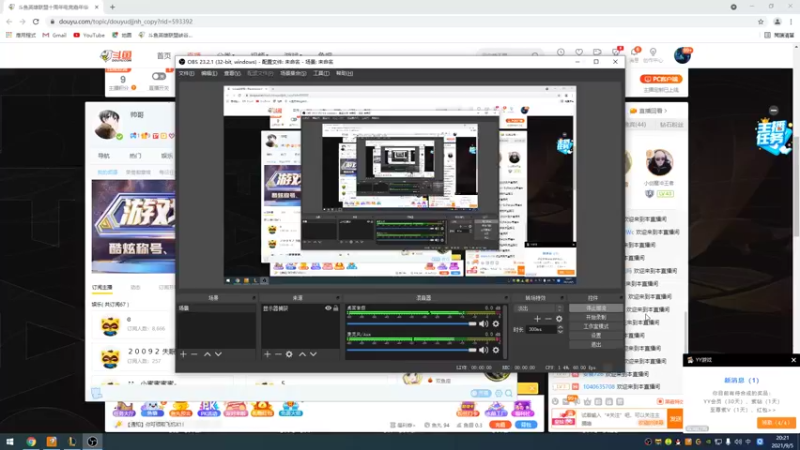The image size is (800, 450).
Task: Click the Chrome address bar URL
Action: coord(126,21)
